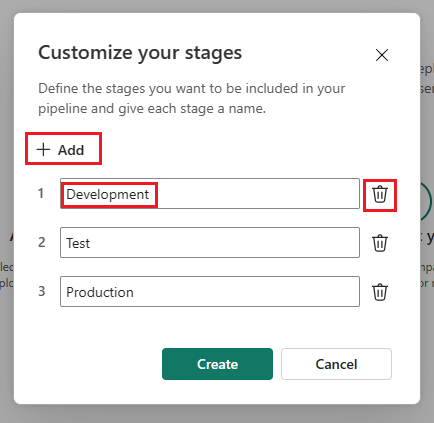The height and width of the screenshot is (423, 434).
Task: Delete the Production stage trash icon
Action: click(x=380, y=292)
